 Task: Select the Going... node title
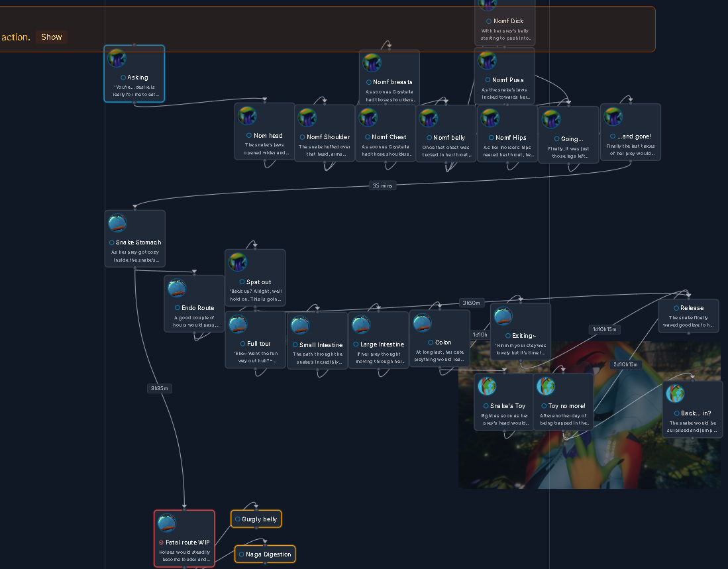pyautogui.click(x=572, y=139)
